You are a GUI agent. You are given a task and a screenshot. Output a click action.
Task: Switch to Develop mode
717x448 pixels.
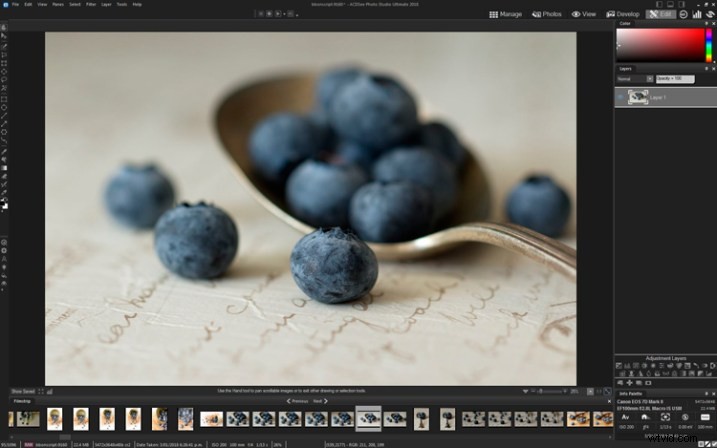pyautogui.click(x=623, y=14)
